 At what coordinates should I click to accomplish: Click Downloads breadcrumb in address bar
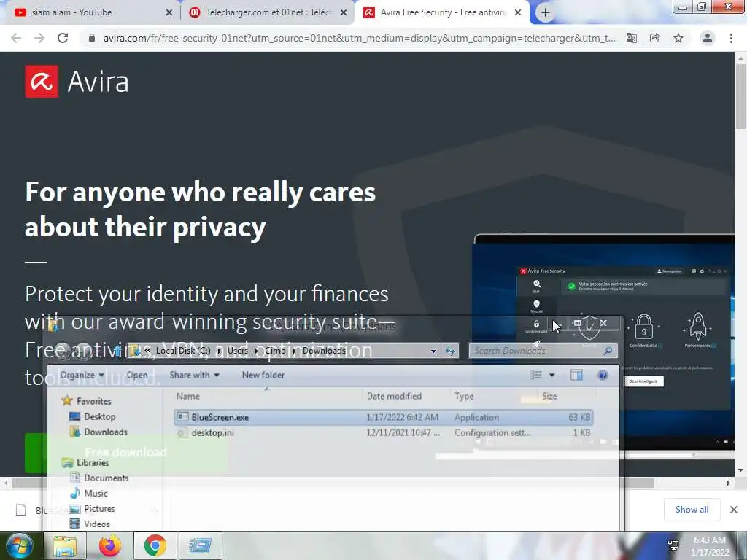click(324, 351)
